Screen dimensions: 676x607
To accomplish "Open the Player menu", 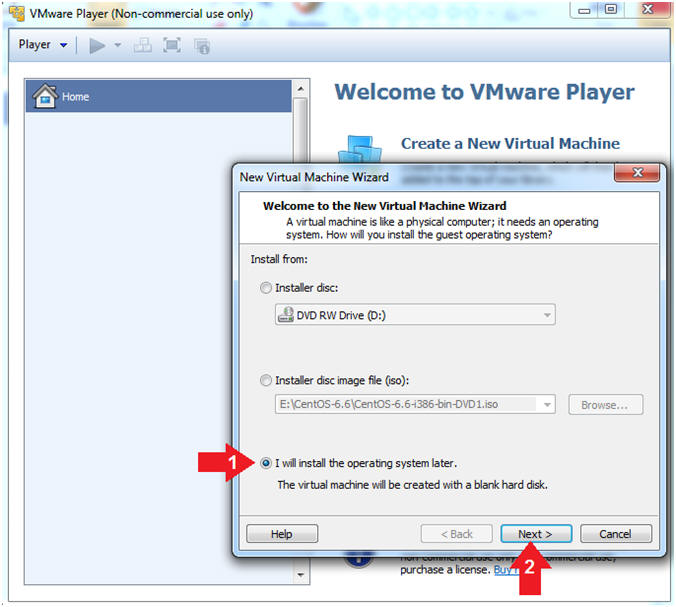I will [x=43, y=44].
